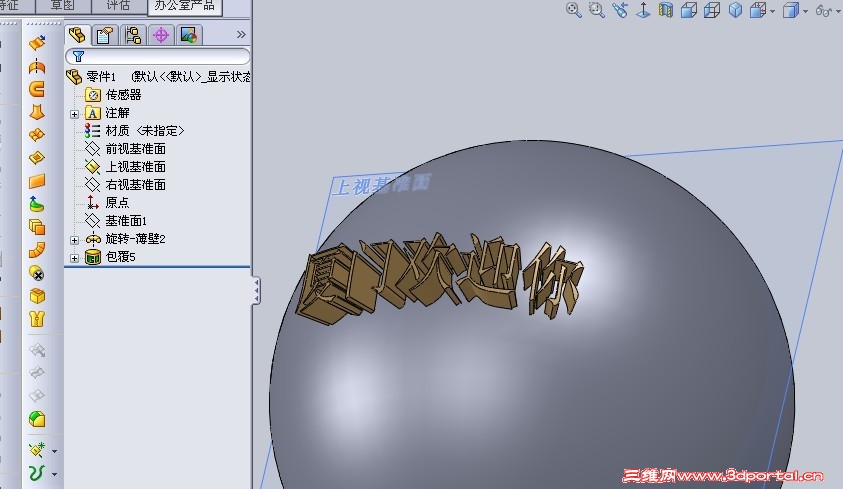This screenshot has width=843, height=489.
Task: Open the Display Style dropdown arrow
Action: click(x=805, y=11)
